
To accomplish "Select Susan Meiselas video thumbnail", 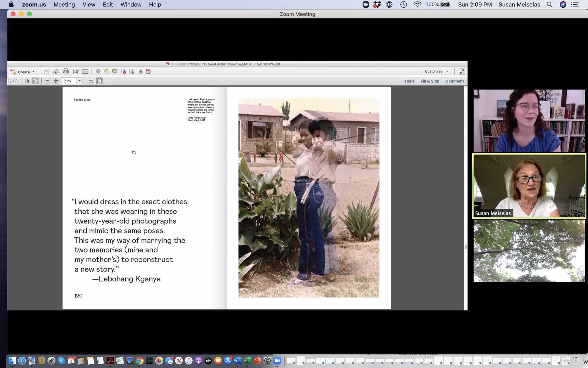I will tap(529, 186).
